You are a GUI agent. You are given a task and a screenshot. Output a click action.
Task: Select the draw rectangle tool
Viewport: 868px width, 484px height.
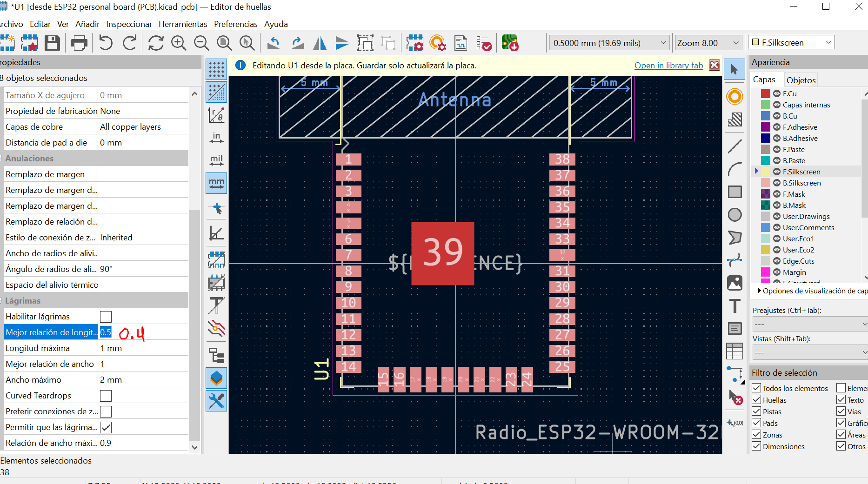734,192
